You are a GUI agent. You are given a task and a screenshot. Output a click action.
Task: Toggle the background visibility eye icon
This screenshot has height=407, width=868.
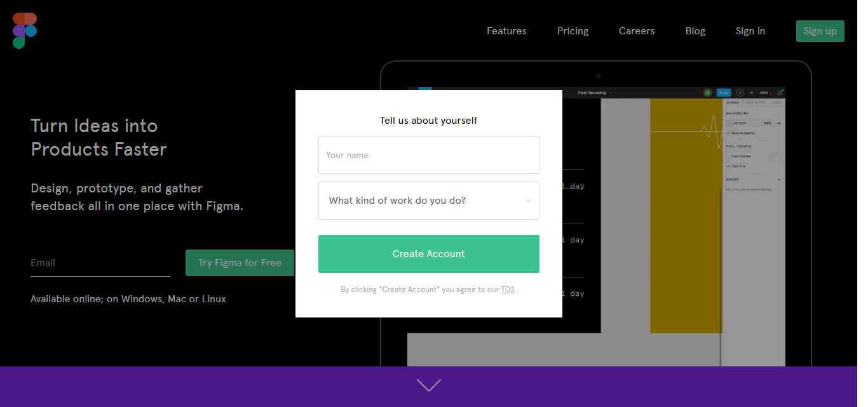point(779,123)
